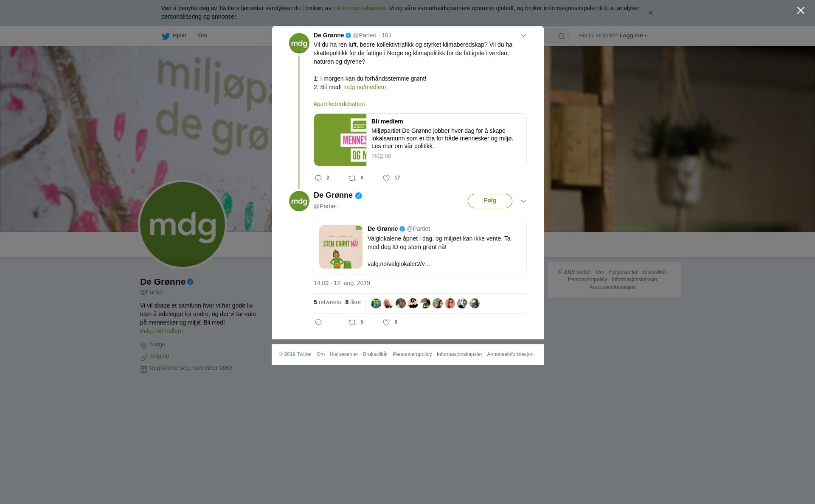Viewport: 815px width, 504px height.
Task: Click the Twitter bird Hjem icon
Action: tap(166, 36)
